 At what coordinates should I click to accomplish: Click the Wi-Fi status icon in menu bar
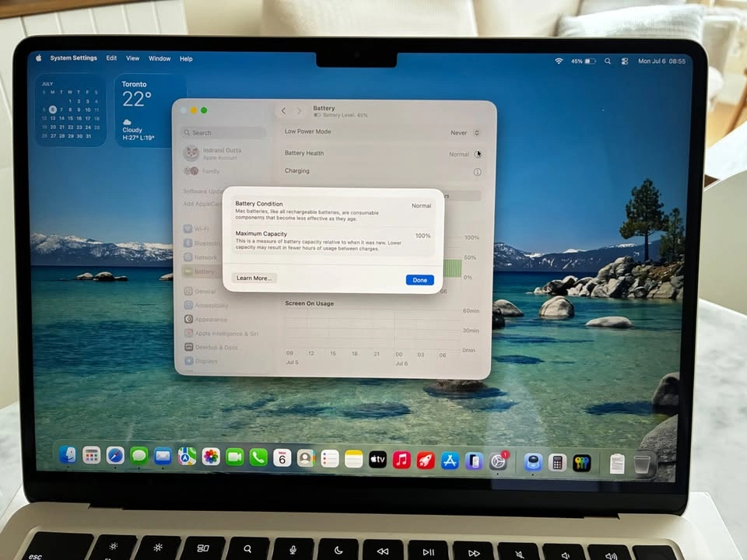coord(559,61)
